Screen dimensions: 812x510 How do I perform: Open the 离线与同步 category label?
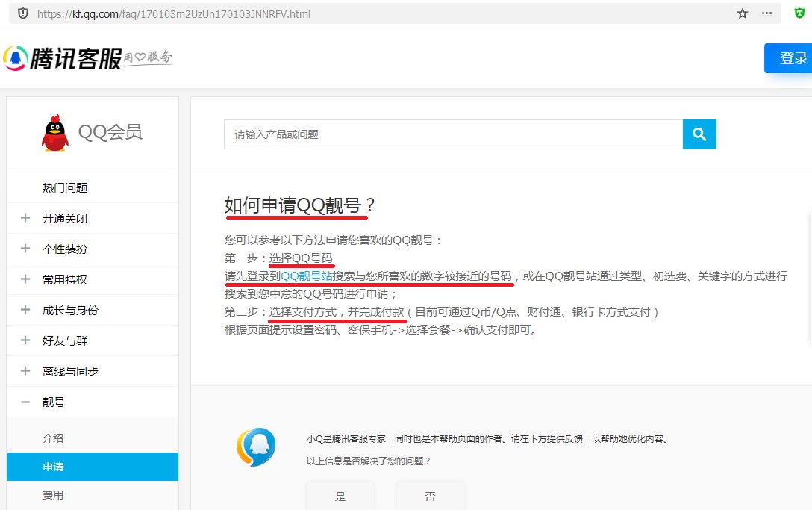(x=70, y=371)
